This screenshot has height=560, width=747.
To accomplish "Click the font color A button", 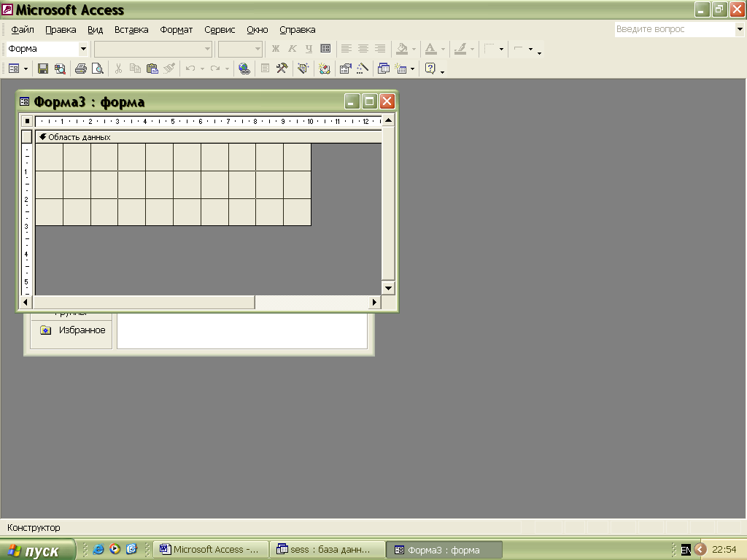I will tap(430, 49).
